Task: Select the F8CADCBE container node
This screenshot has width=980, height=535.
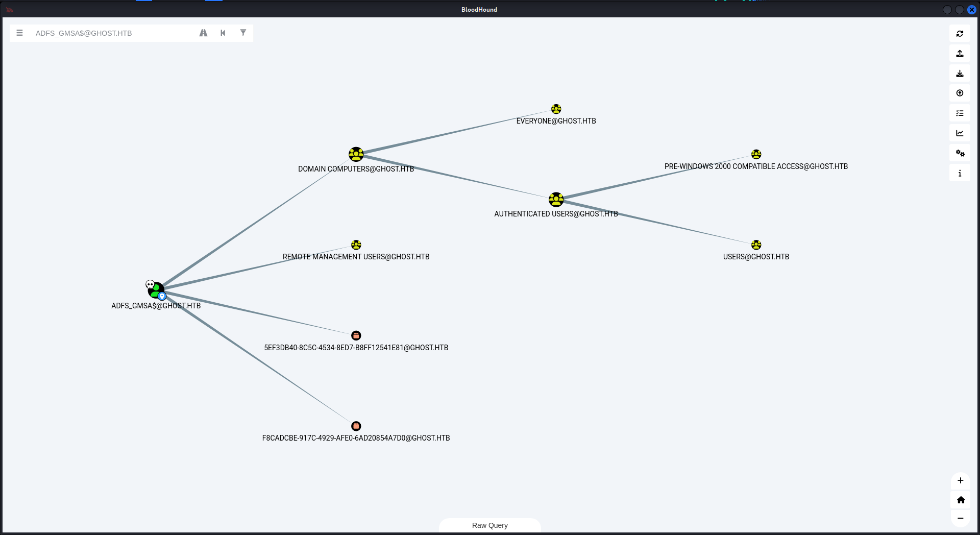Action: pyautogui.click(x=356, y=426)
